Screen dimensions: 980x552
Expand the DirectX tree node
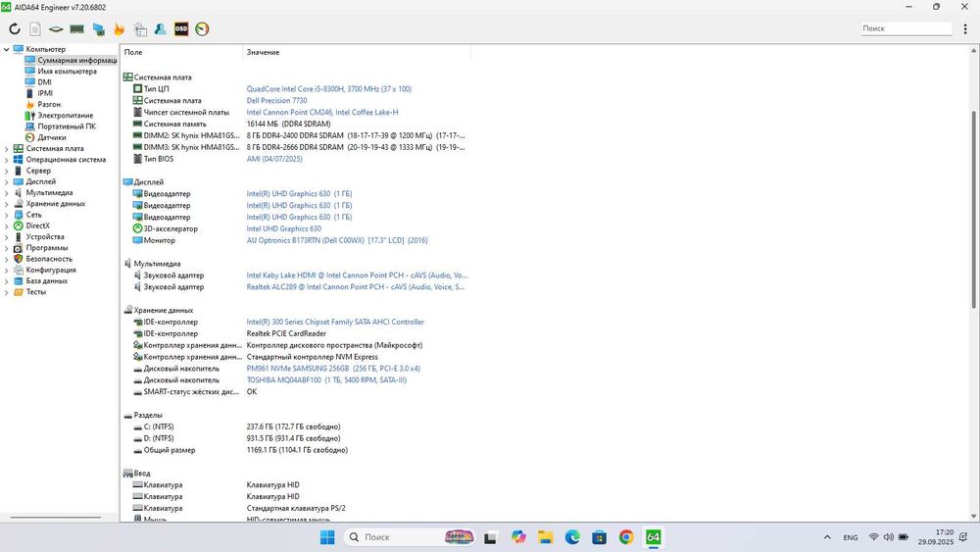tap(6, 226)
